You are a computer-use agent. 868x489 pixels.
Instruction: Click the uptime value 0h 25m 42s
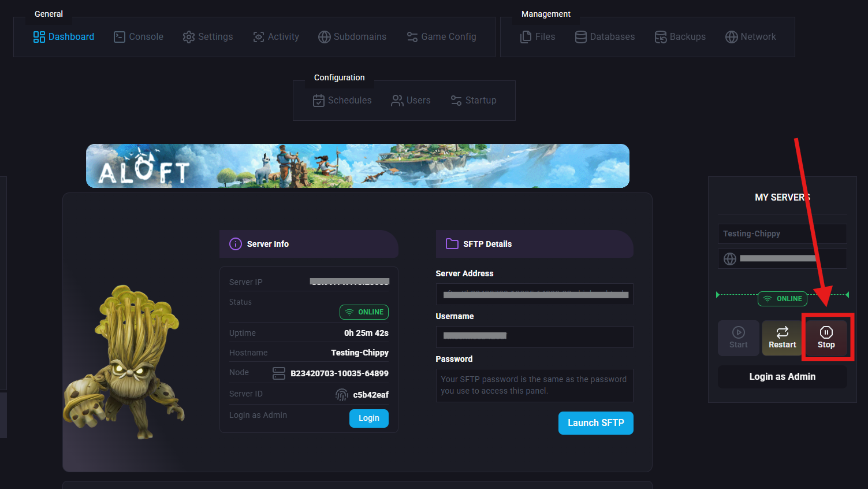pos(366,333)
